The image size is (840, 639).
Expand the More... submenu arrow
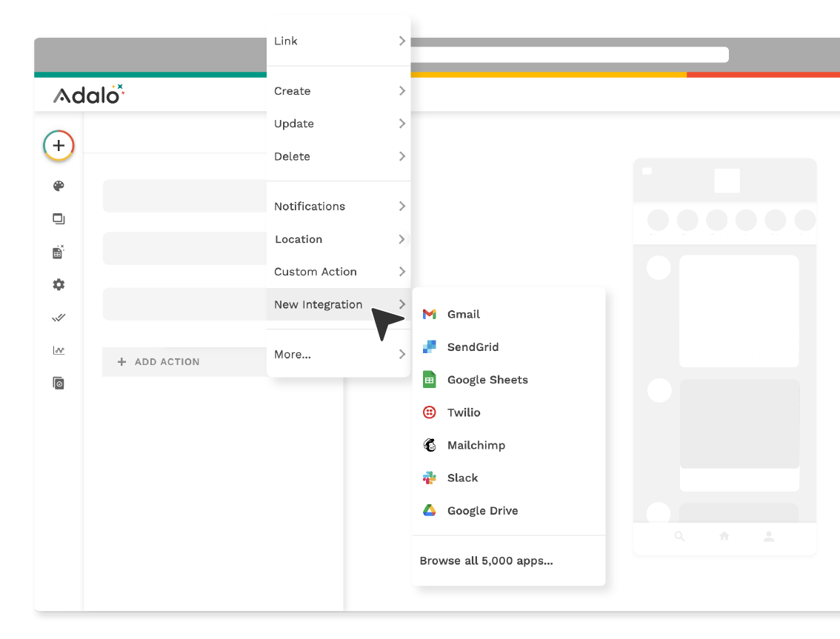click(401, 354)
